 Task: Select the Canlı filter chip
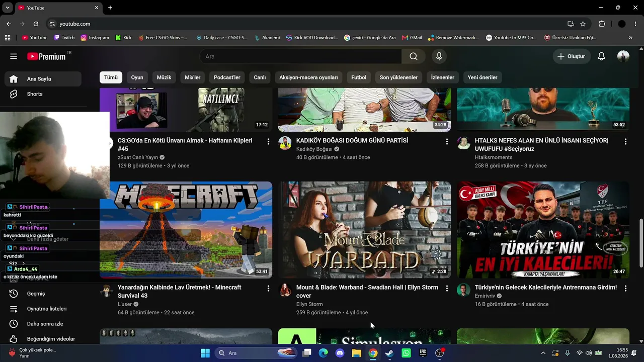pyautogui.click(x=260, y=77)
